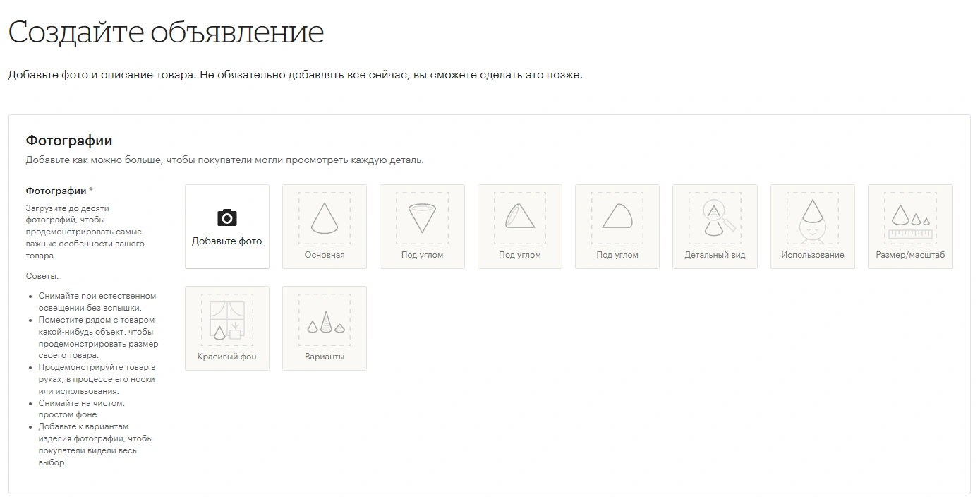Click the window scene Красивый фон icon

pyautogui.click(x=226, y=321)
